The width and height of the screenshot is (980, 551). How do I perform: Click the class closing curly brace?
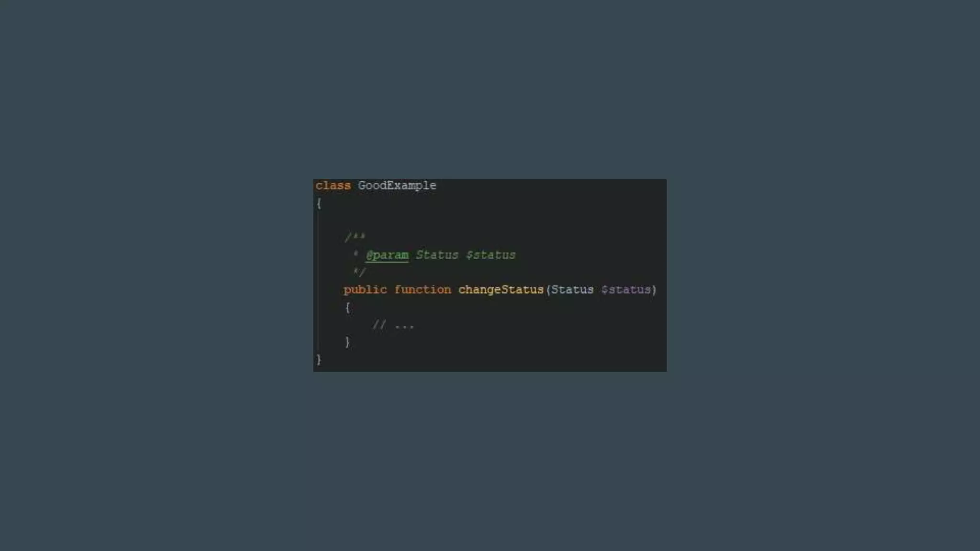point(319,359)
